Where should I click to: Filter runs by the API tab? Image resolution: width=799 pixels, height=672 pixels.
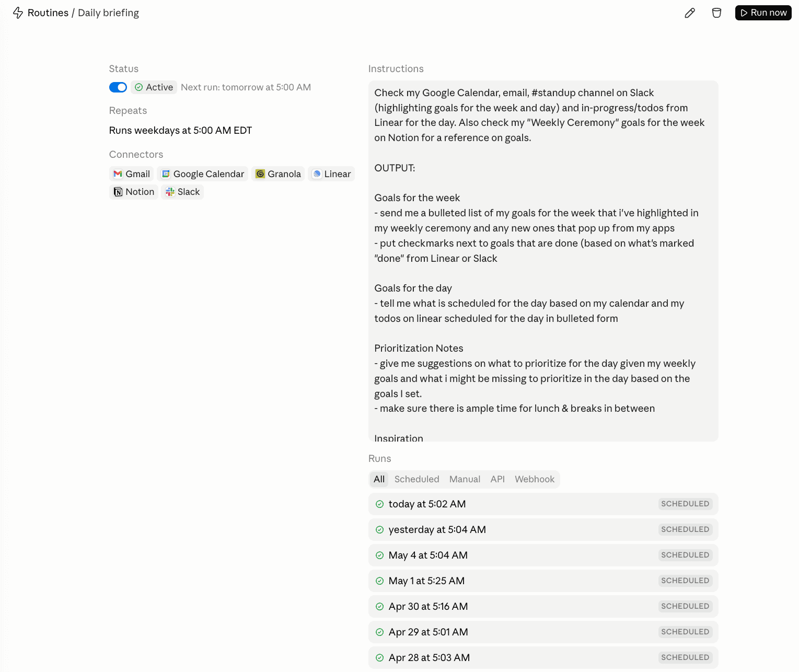[x=497, y=479]
